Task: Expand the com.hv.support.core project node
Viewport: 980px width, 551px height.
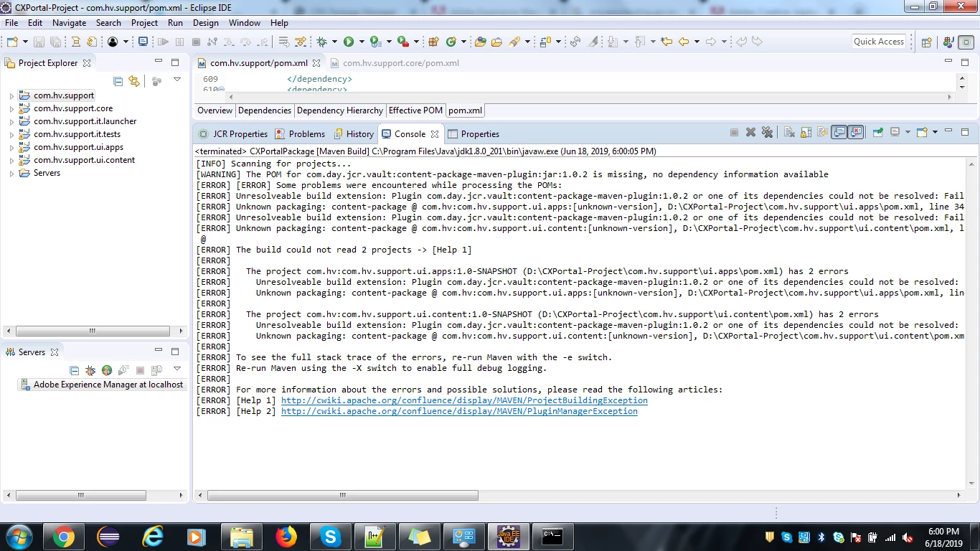Action: [11, 108]
